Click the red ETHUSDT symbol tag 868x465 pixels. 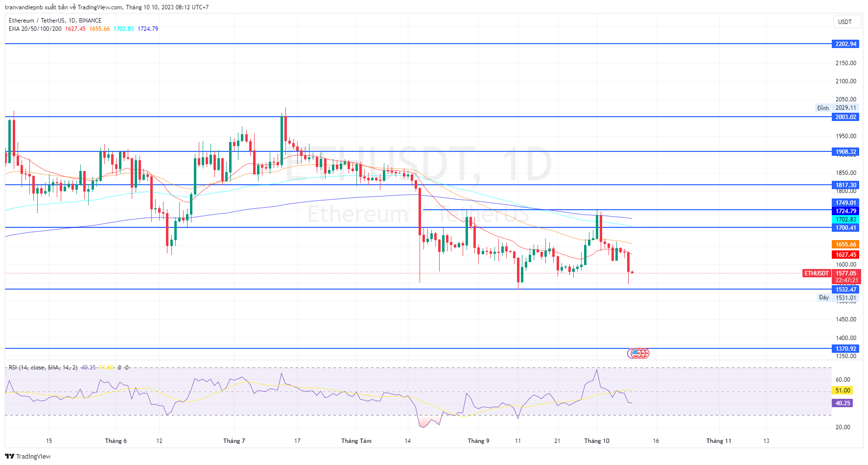817,273
